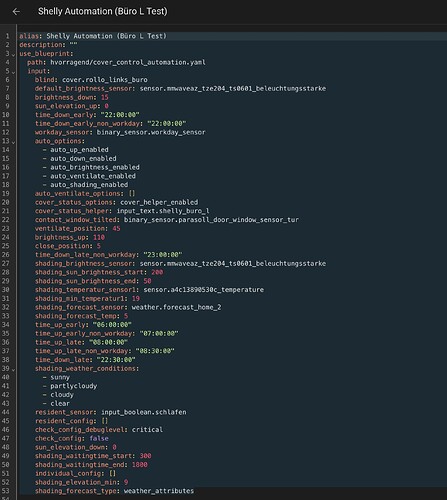This screenshot has height=500, width=447.
Task: Click cover_status_helper input_text.shelly_buro_l value
Action: pyautogui.click(x=163, y=211)
